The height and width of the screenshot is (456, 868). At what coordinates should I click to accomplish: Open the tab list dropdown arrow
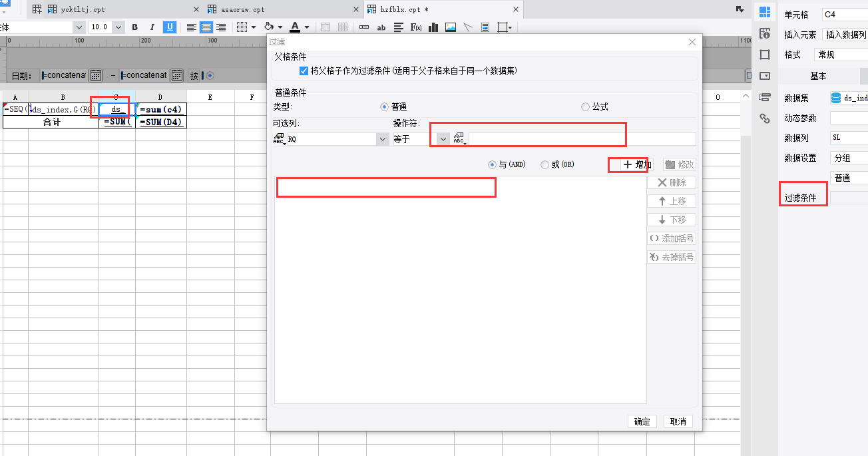(x=740, y=9)
